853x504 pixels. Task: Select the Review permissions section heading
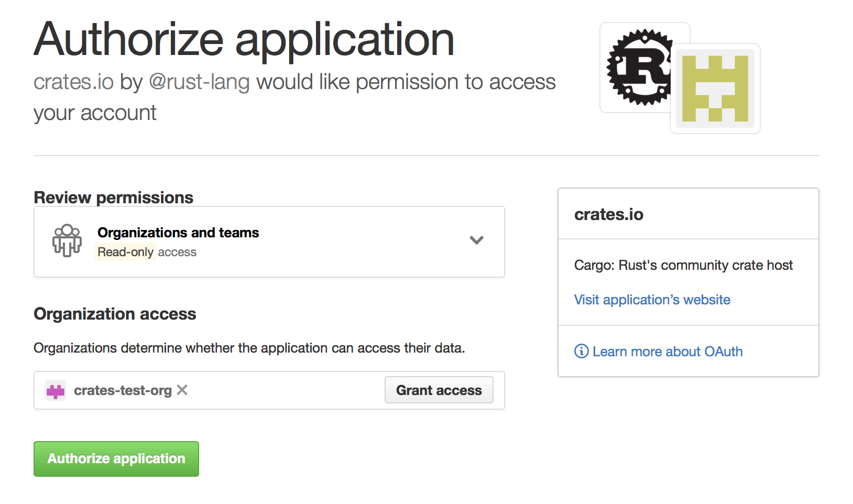point(113,198)
